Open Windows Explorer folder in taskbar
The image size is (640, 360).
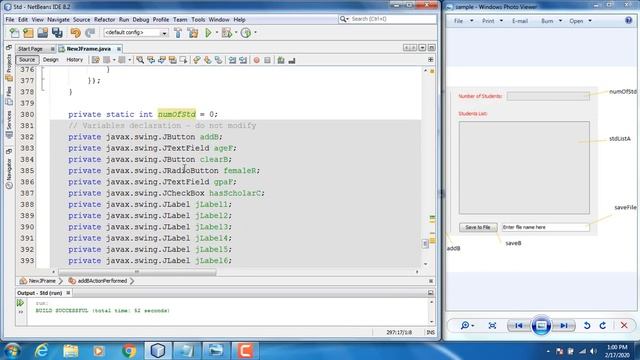click(x=71, y=351)
